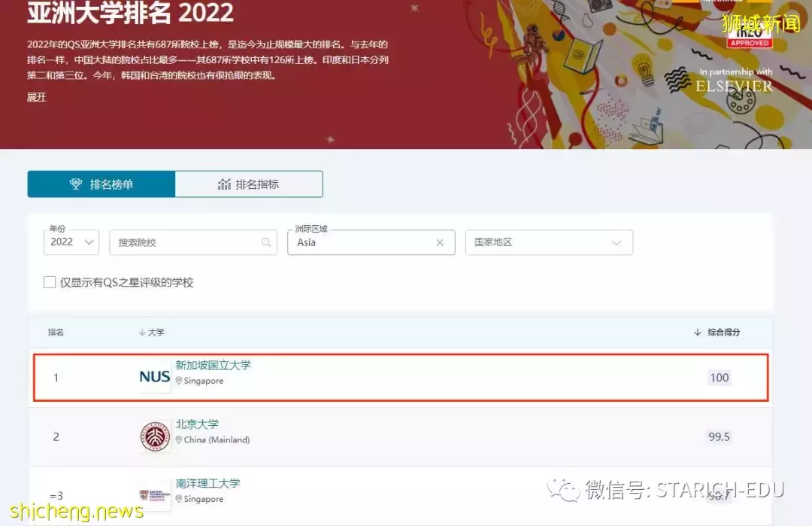Open 新加坡国立大学 university link
This screenshot has width=812, height=526.
(213, 365)
